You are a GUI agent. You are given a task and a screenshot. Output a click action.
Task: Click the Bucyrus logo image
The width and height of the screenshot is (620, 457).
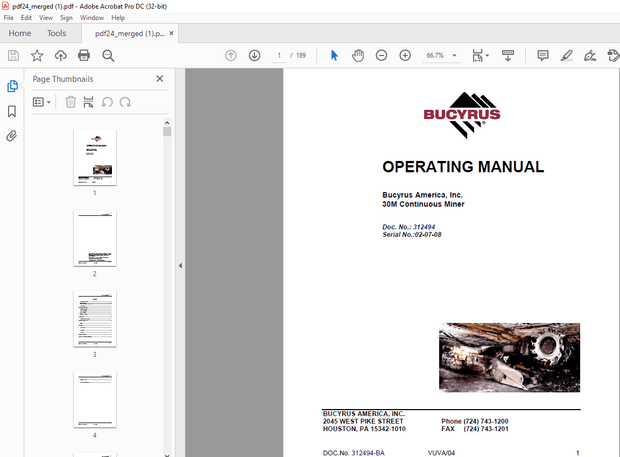click(462, 115)
